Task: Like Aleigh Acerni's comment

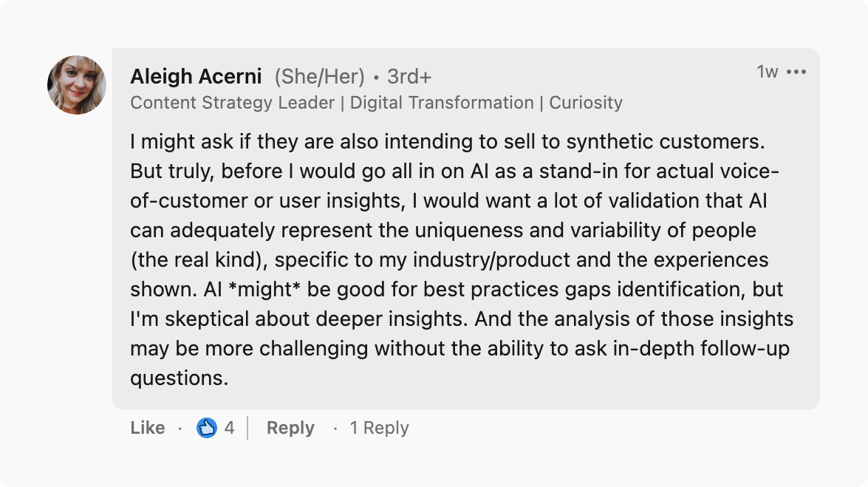Action: pyautogui.click(x=148, y=428)
